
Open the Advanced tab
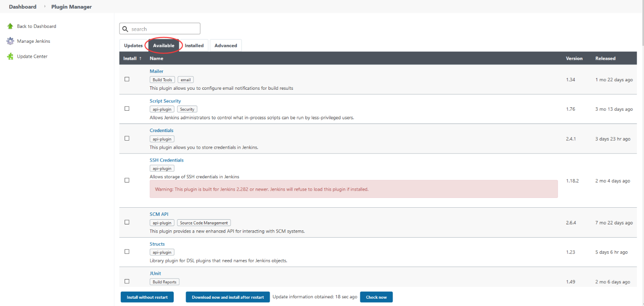[226, 45]
